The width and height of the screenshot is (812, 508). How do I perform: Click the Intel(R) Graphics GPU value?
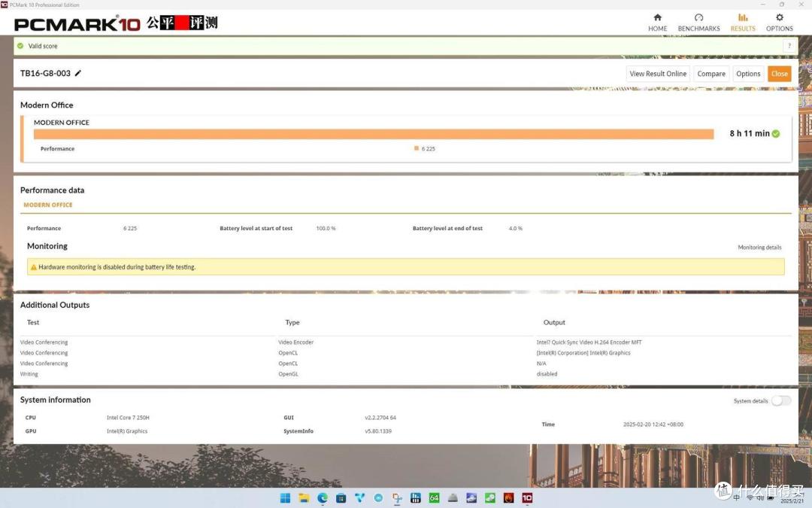point(127,430)
